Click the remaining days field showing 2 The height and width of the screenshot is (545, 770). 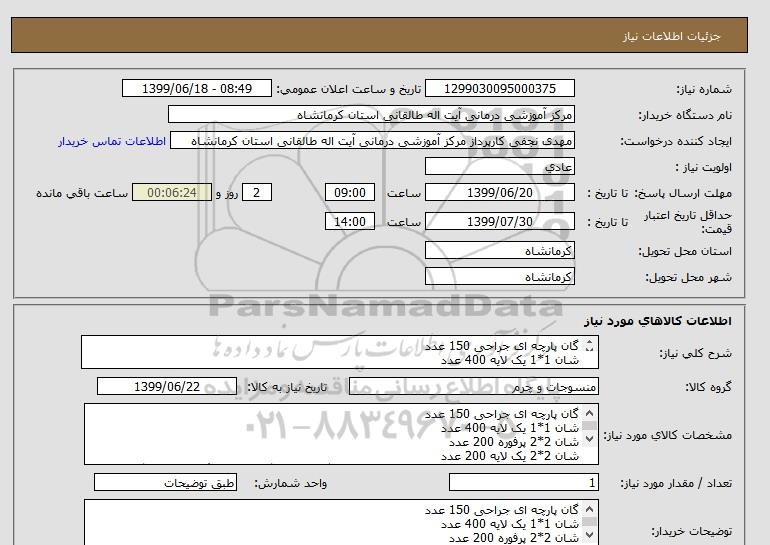click(257, 192)
